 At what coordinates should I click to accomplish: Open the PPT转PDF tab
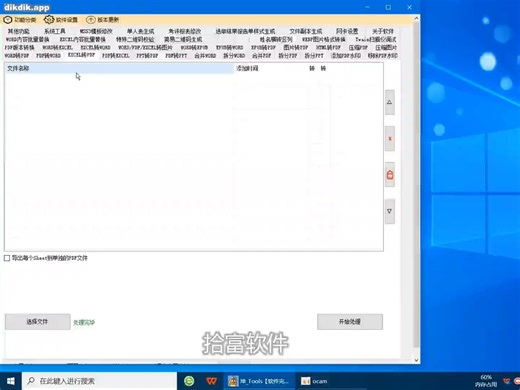[147, 56]
